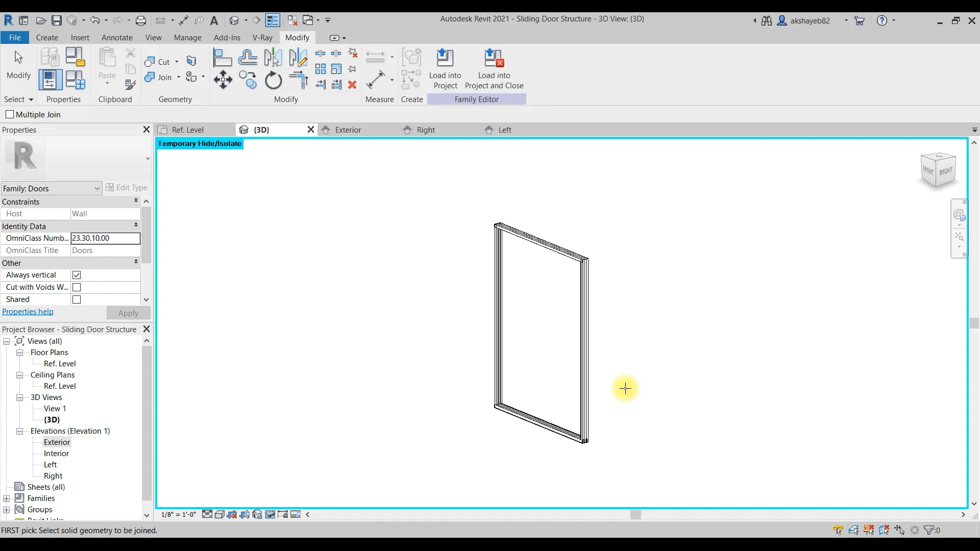This screenshot has width=980, height=551.
Task: Click the Properties help link
Action: pos(28,312)
